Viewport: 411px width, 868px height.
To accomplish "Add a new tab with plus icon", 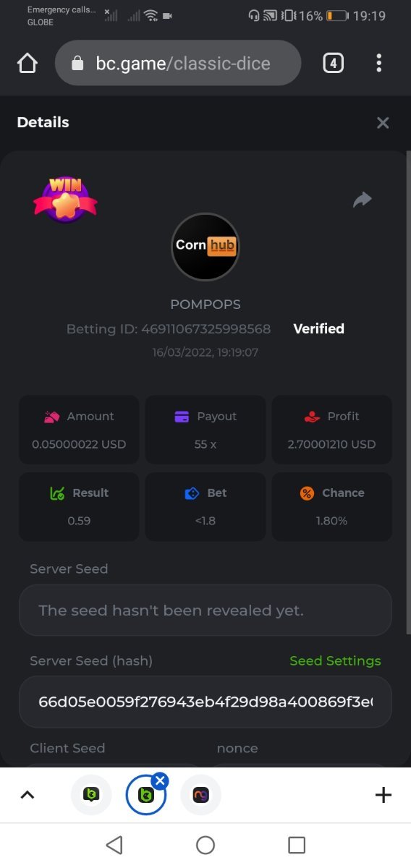I will [x=384, y=796].
